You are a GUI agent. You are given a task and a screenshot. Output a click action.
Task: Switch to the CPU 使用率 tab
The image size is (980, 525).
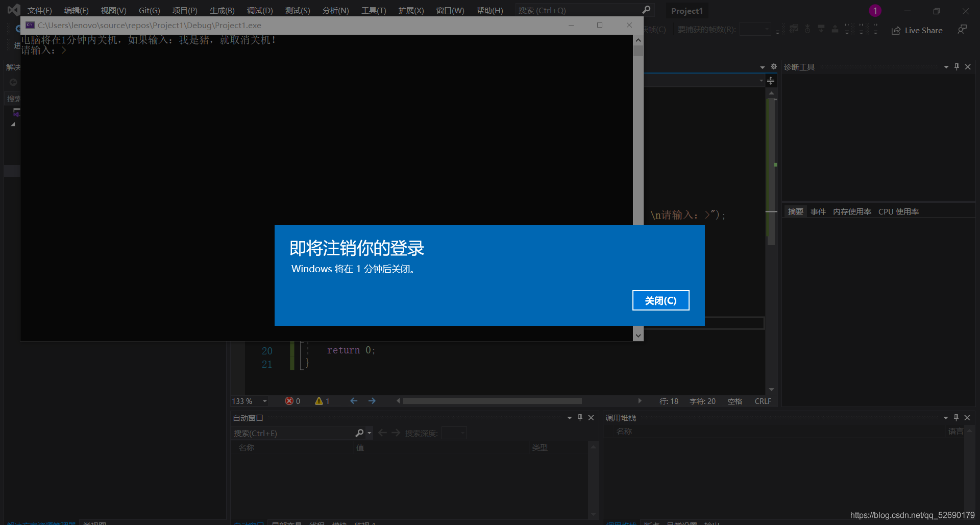click(x=898, y=211)
